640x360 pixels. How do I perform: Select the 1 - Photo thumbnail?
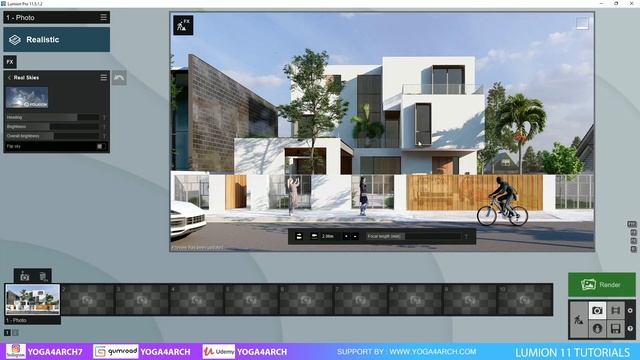coord(32,300)
